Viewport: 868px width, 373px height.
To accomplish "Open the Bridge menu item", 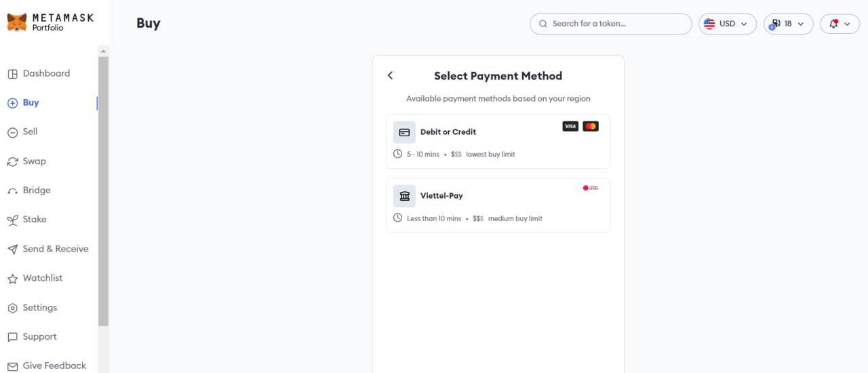I will click(37, 191).
